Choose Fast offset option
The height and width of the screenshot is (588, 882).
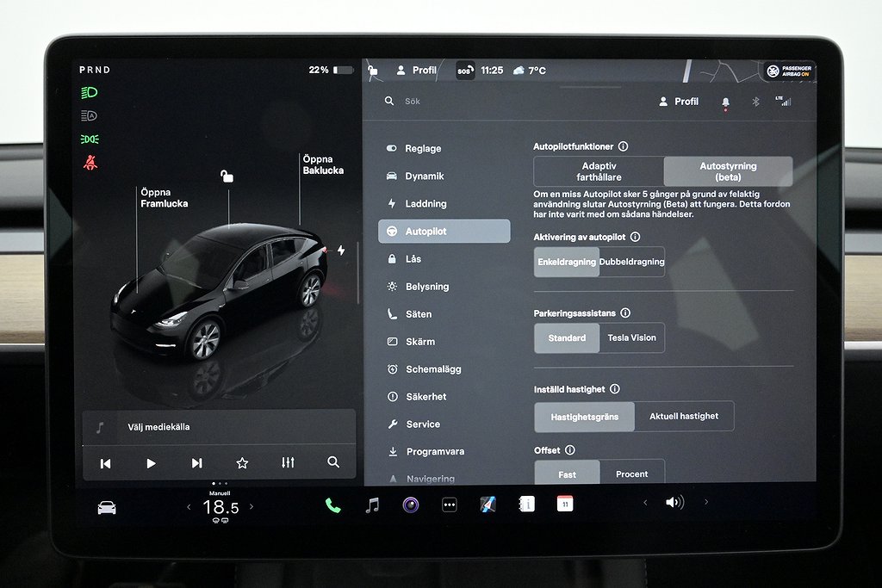coord(567,473)
